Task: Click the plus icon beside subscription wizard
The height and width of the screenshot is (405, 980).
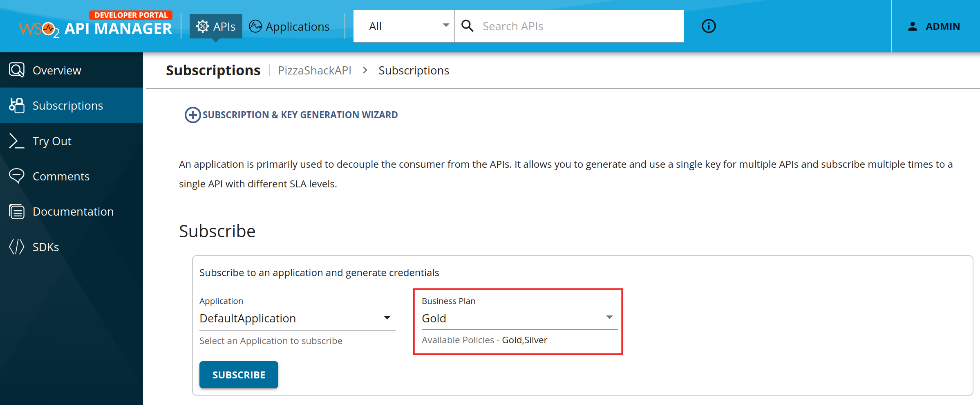Action: tap(192, 115)
